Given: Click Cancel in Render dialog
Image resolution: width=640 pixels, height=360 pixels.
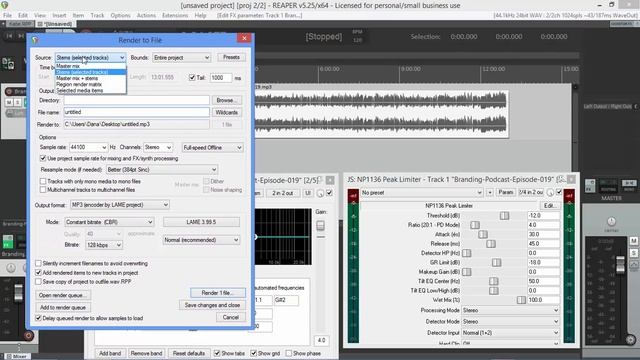Looking at the screenshot, I should [x=231, y=317].
